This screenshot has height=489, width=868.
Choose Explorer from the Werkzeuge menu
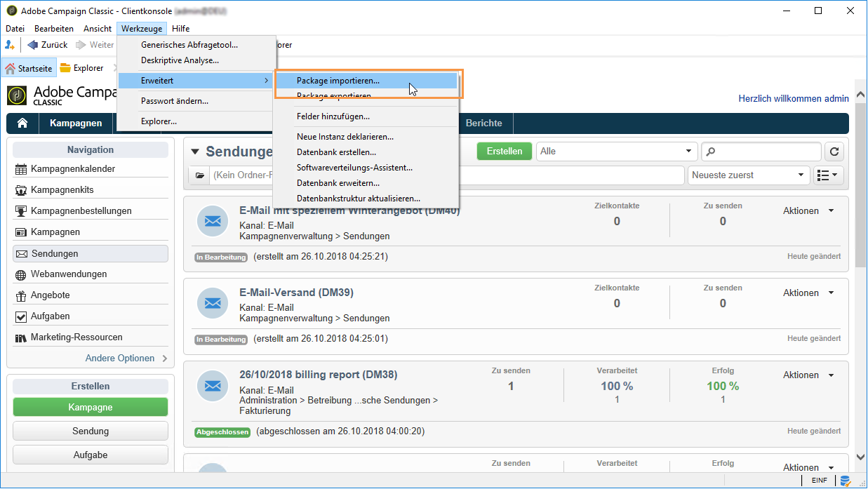195,121
